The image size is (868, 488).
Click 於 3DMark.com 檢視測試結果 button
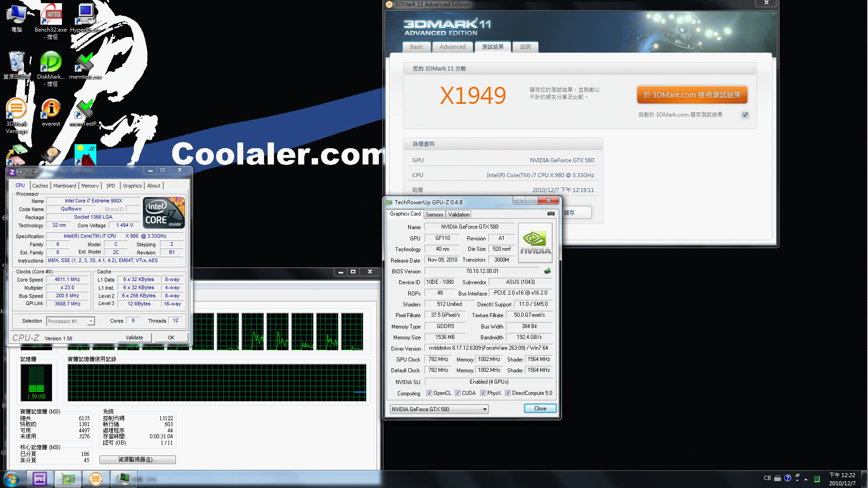pos(691,94)
